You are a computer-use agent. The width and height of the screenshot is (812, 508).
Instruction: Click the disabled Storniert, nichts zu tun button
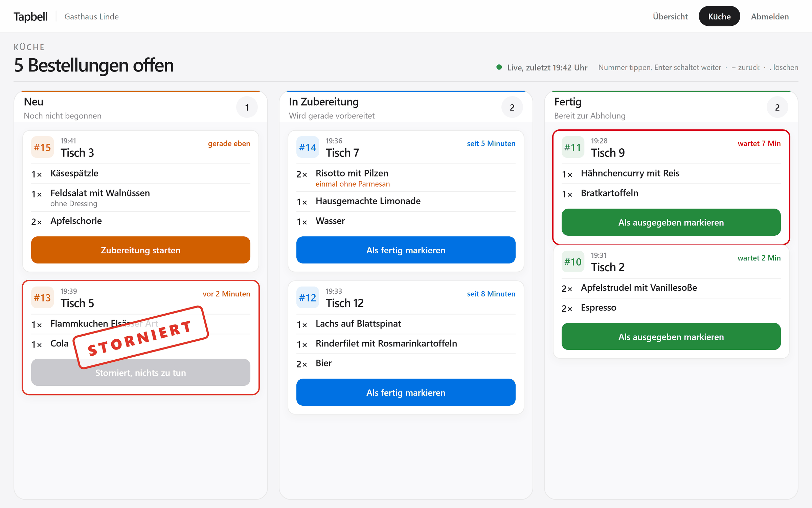click(141, 373)
